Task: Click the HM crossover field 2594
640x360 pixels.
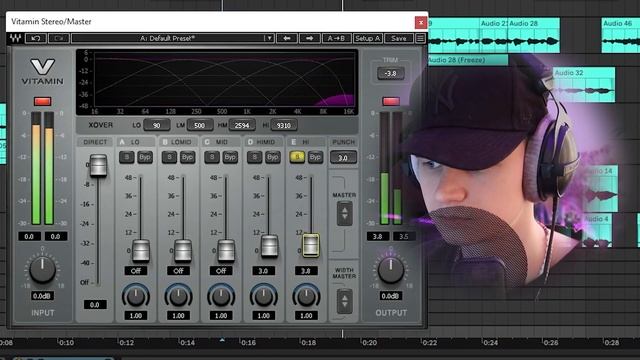Action: click(x=242, y=125)
